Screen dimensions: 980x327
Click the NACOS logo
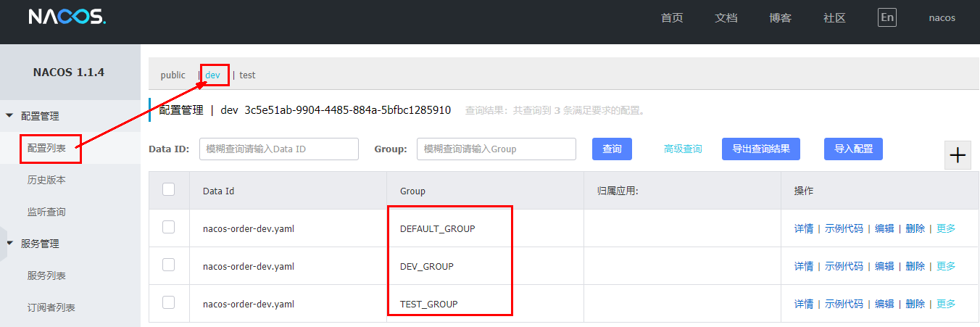pos(67,17)
